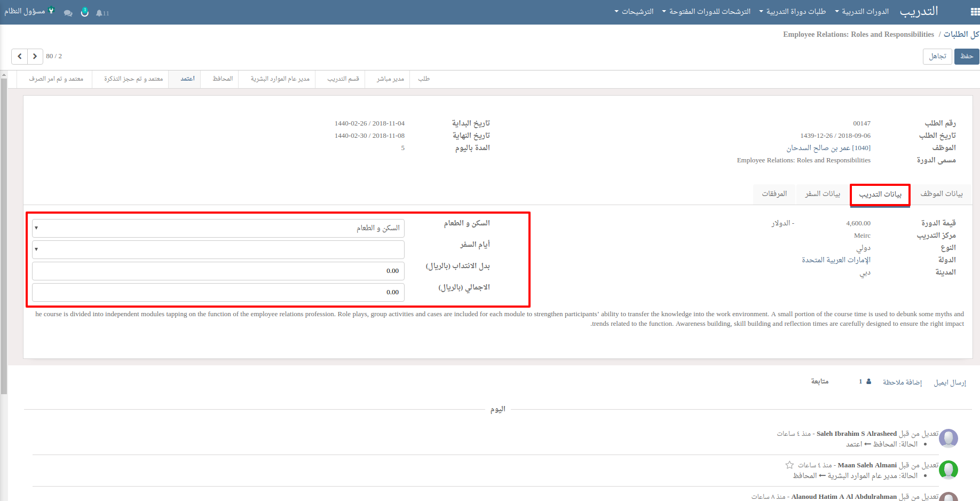The image size is (980, 501).
Task: Click Saleh Ibrahim S Alrasheed's avatar
Action: 948,439
